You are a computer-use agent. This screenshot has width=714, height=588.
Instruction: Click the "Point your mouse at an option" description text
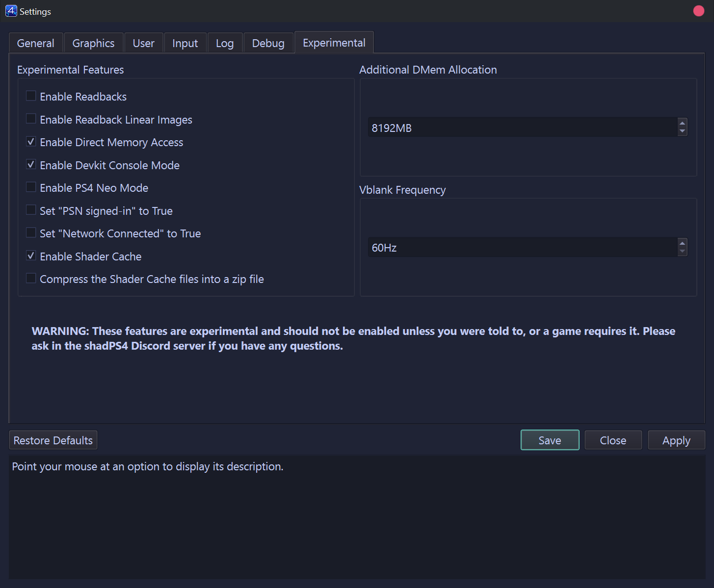tap(148, 466)
